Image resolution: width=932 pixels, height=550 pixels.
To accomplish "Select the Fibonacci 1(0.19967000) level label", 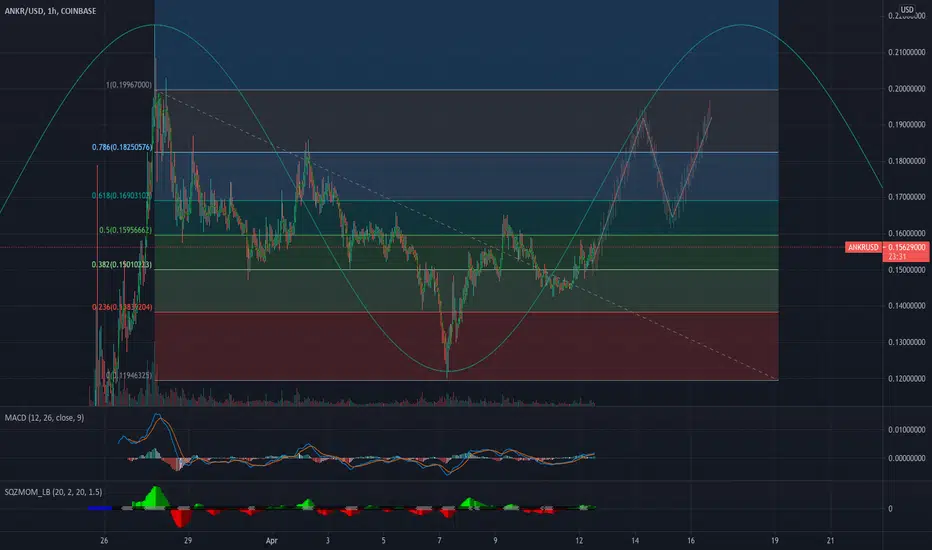I will pyautogui.click(x=129, y=85).
